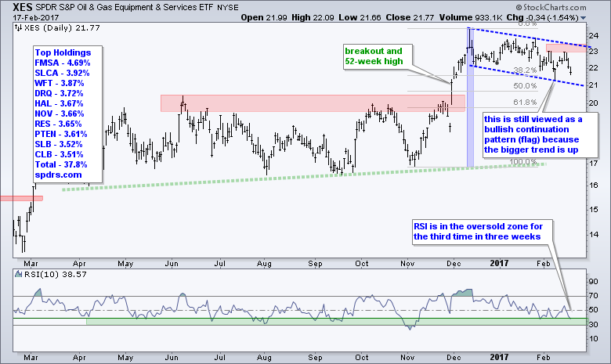This screenshot has width=611, height=364.
Task: Select the XES ticker symbol in header
Action: pyautogui.click(x=23, y=7)
